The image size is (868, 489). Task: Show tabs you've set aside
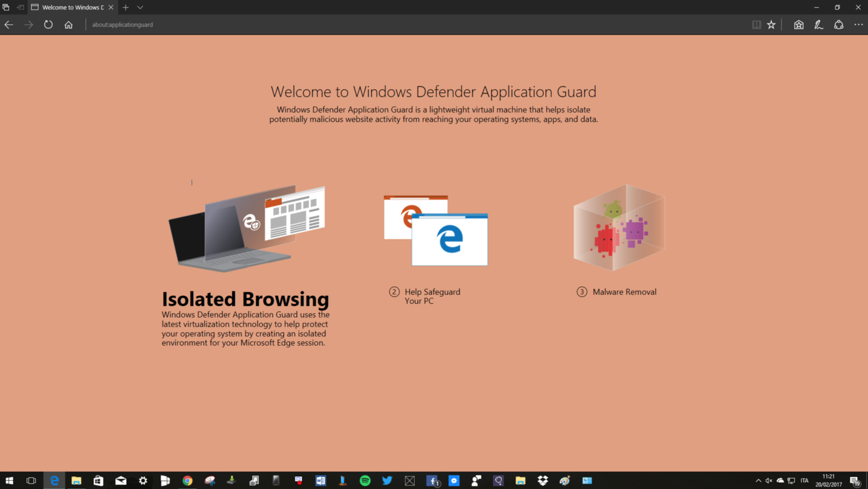click(6, 8)
